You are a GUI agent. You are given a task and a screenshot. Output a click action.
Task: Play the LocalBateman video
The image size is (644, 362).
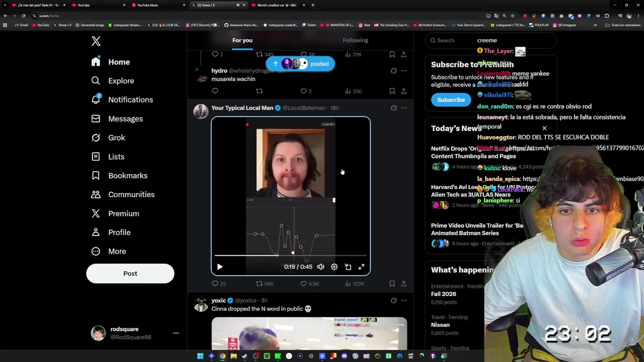pyautogui.click(x=220, y=267)
